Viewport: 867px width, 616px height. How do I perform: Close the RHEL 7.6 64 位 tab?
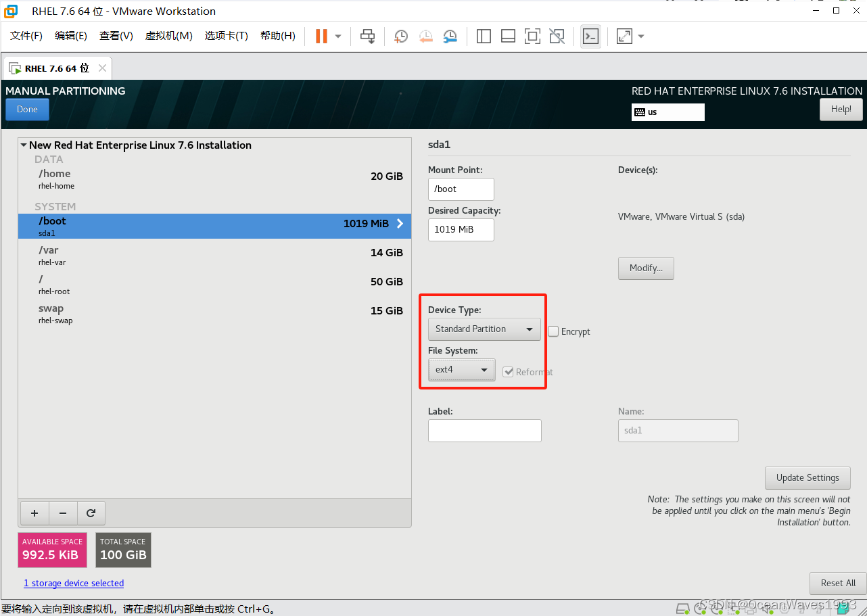point(102,68)
